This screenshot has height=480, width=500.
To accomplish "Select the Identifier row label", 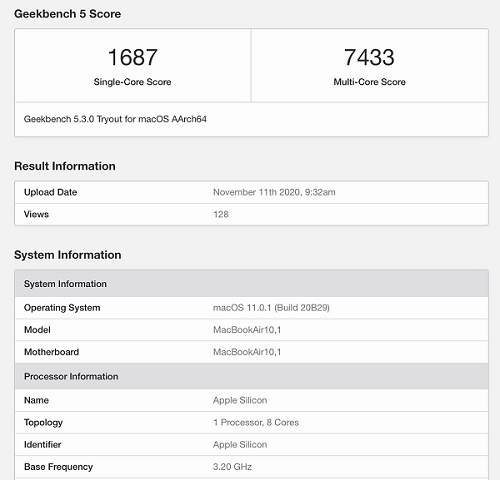I will (x=42, y=445).
